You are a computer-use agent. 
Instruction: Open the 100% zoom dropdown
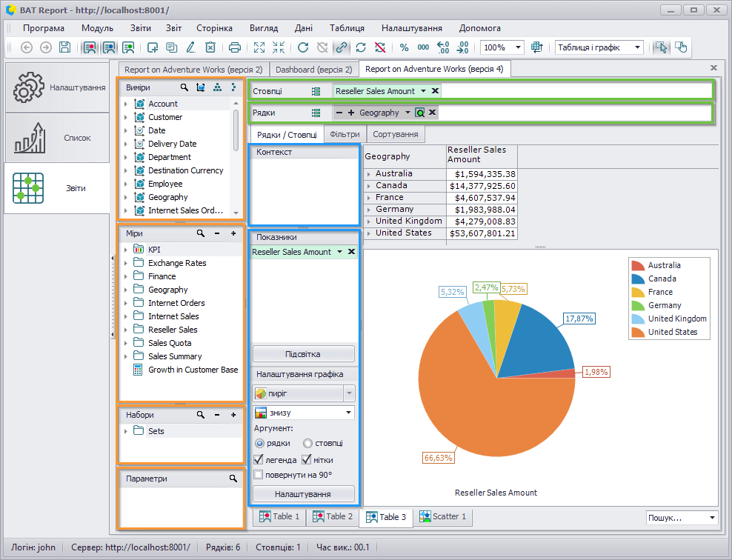click(x=518, y=47)
